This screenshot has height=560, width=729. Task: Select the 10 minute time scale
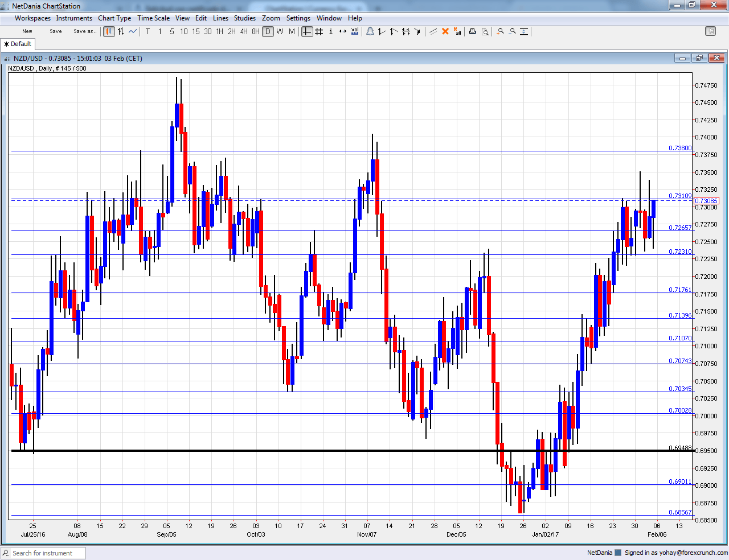(183, 31)
